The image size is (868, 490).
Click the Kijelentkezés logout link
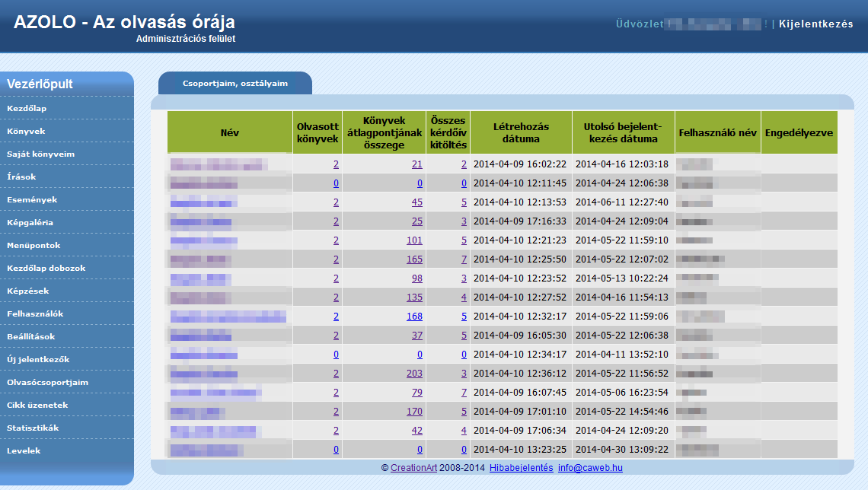[815, 24]
